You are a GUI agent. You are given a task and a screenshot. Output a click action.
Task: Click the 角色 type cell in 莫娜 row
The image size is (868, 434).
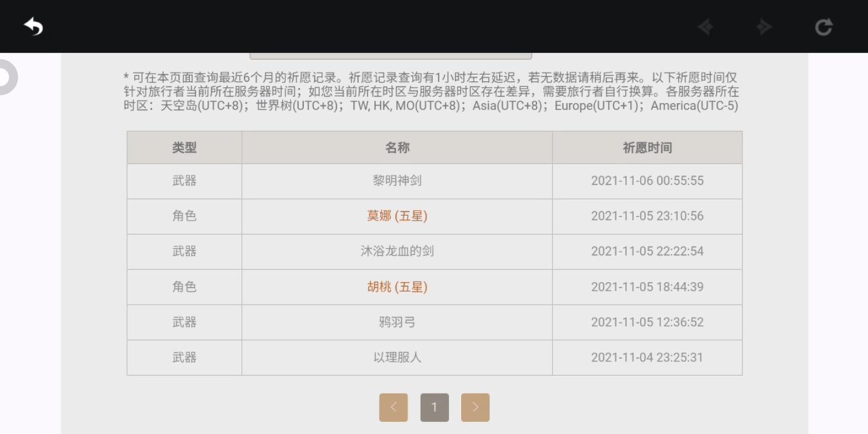184,216
